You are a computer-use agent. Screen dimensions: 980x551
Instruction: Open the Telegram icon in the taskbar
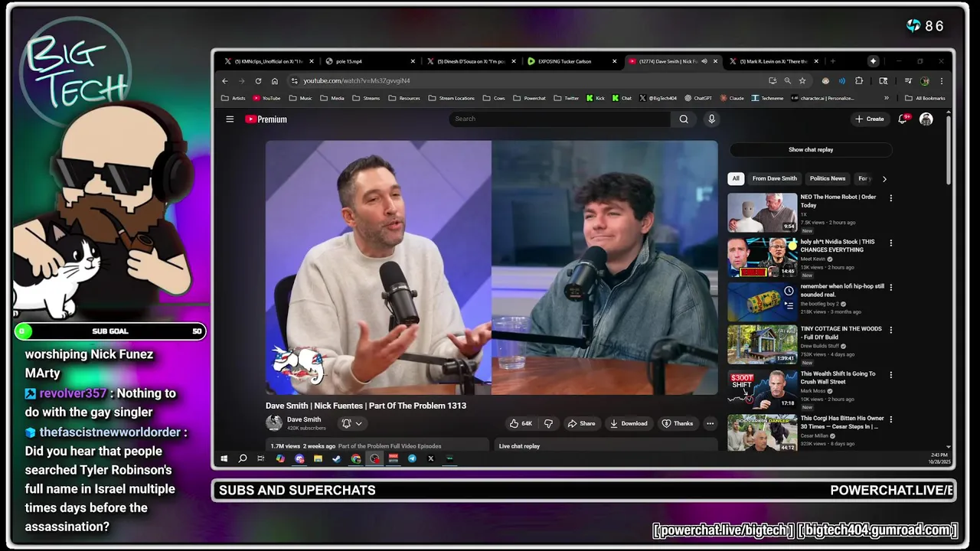[x=412, y=458]
